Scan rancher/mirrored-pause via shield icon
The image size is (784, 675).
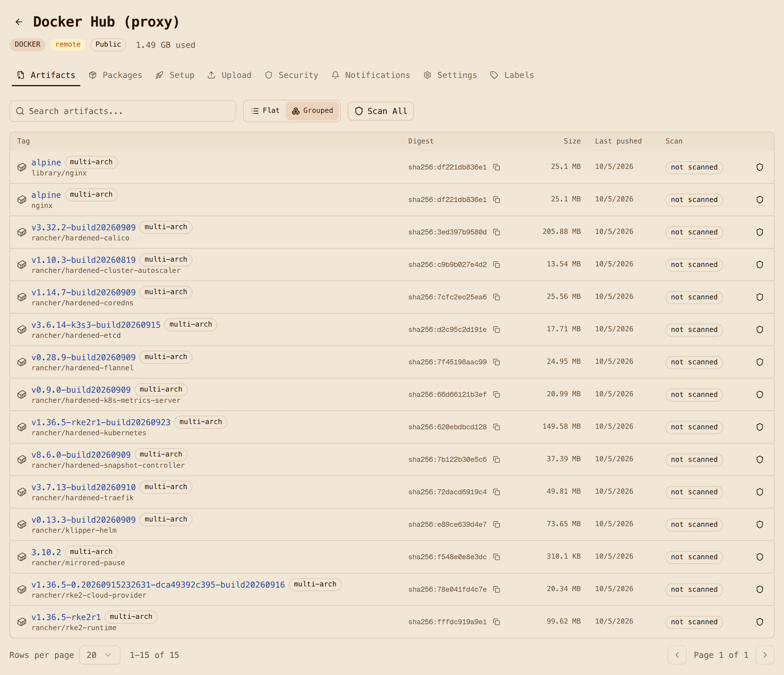tap(759, 557)
